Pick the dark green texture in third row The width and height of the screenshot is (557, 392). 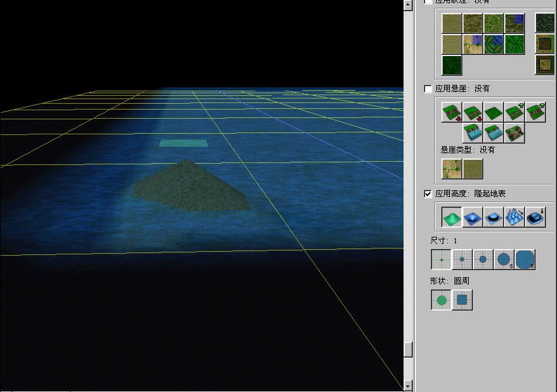[452, 65]
